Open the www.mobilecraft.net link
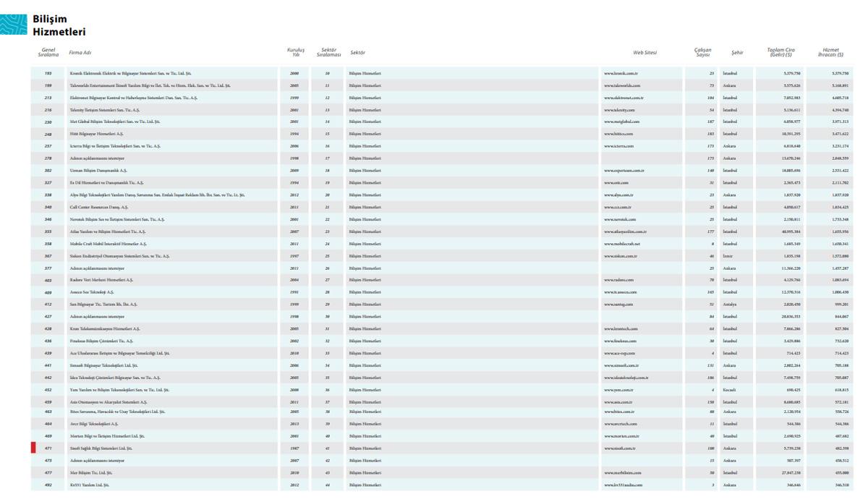This screenshot has width=868, height=502. tap(622, 244)
